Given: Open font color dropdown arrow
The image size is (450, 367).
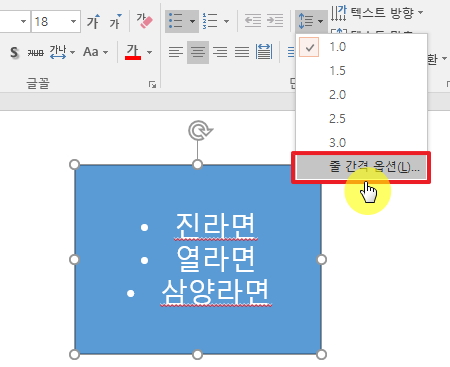Looking at the screenshot, I should click(x=149, y=52).
